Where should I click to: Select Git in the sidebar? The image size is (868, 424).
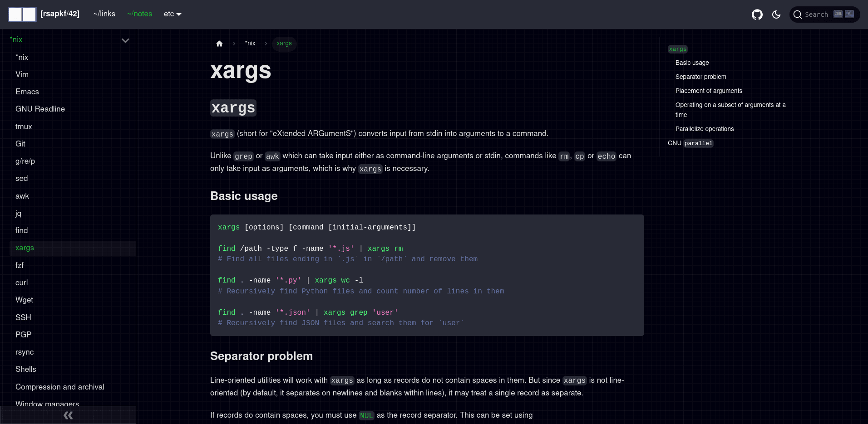pos(20,144)
